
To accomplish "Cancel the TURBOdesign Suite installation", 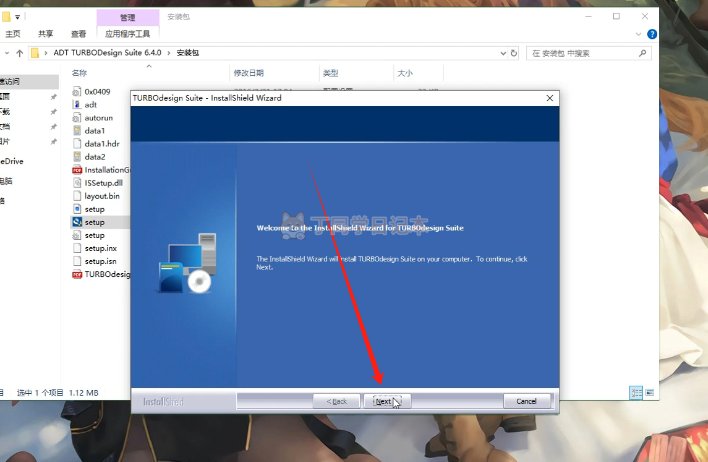I will click(526, 401).
